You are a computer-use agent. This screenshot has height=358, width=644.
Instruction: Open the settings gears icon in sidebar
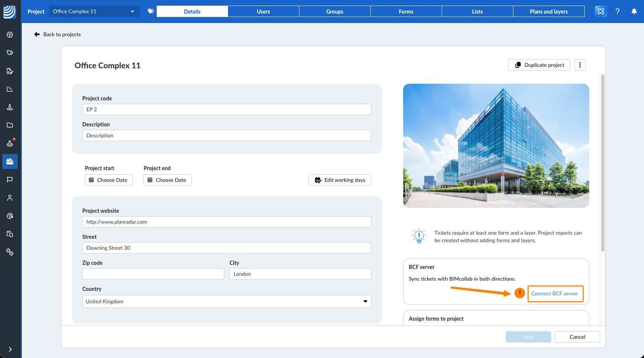(10, 252)
